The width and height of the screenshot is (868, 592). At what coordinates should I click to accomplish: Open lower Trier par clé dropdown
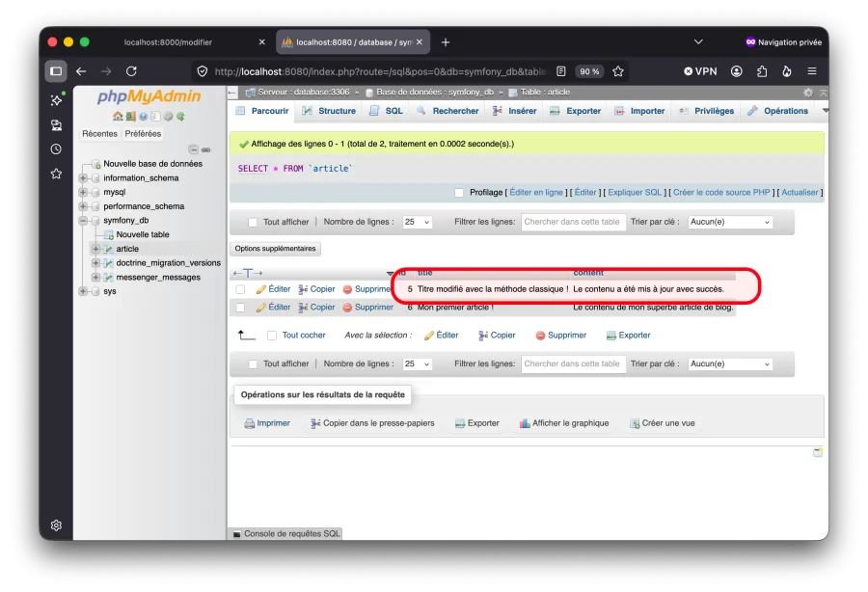pyautogui.click(x=730, y=364)
